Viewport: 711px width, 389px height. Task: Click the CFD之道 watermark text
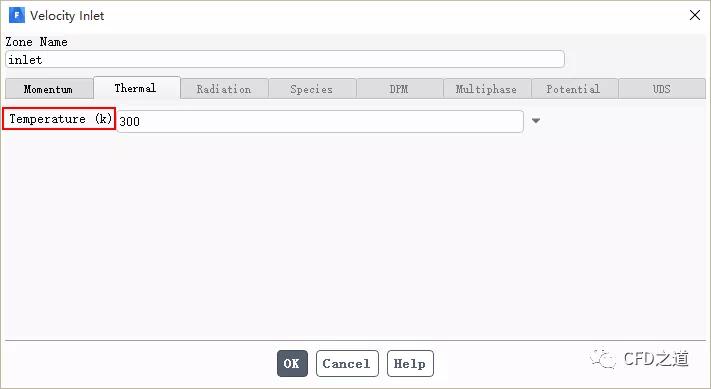point(656,359)
